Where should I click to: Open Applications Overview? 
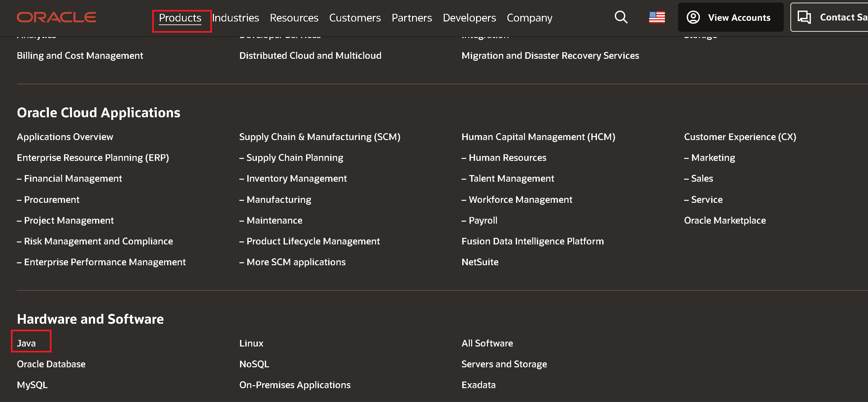65,137
